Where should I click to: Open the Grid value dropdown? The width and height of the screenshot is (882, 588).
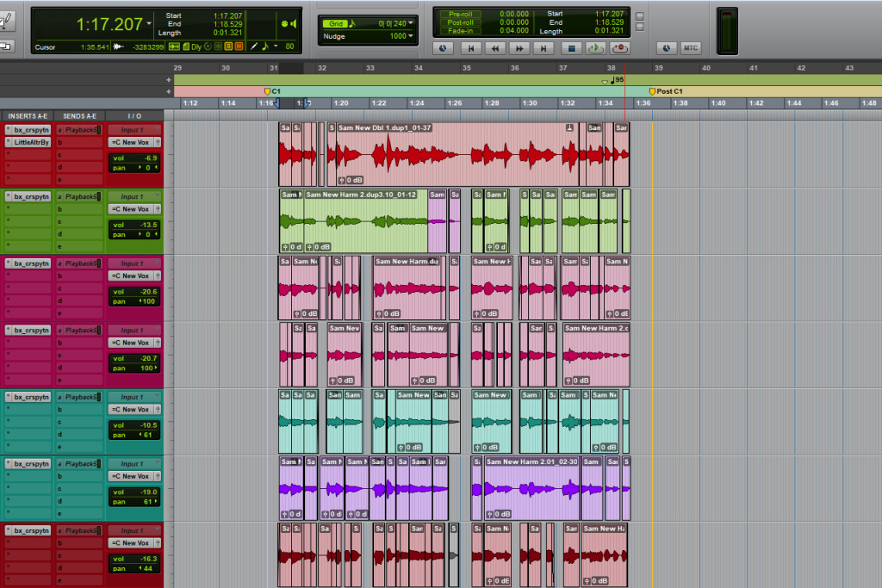point(411,23)
